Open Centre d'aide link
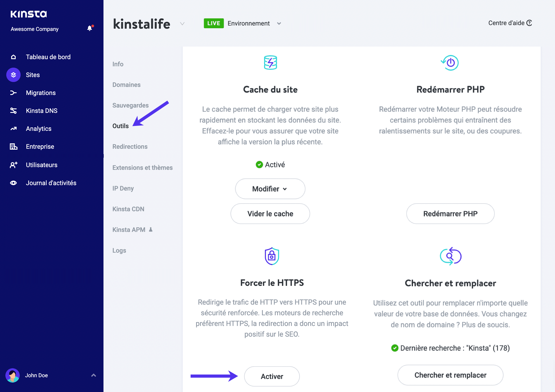The height and width of the screenshot is (392, 555). tap(510, 23)
